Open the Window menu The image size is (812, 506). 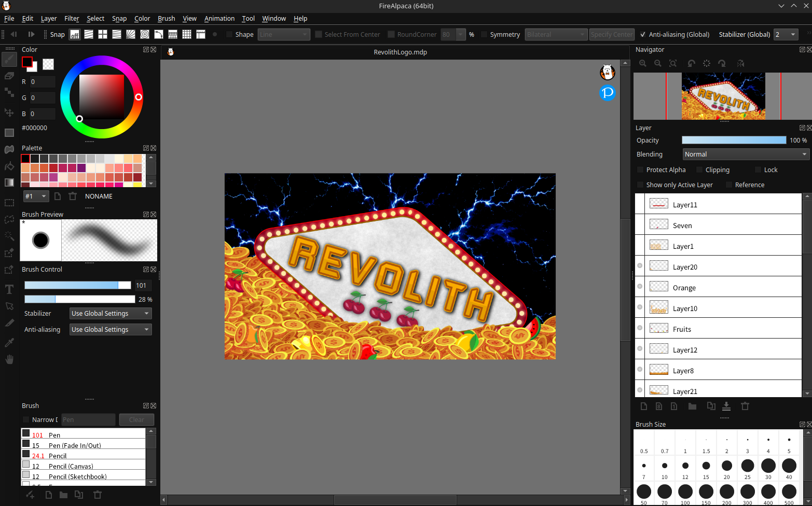pos(274,18)
